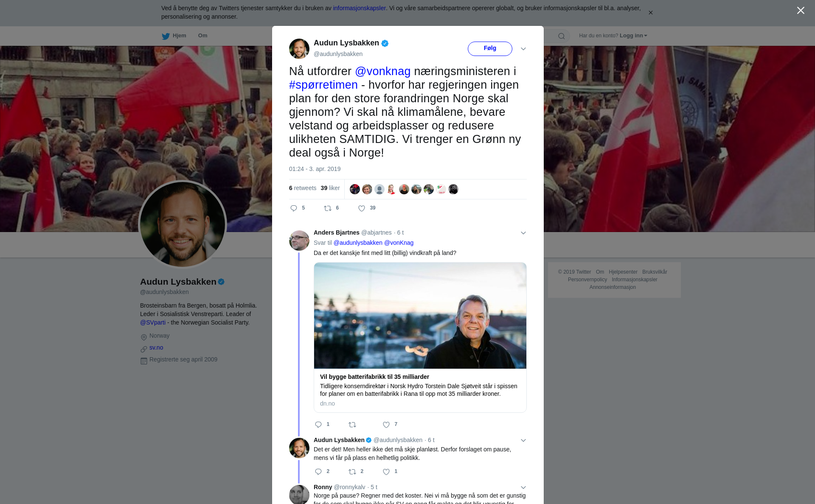
Task: Open the Logg inn dropdown
Action: [633, 36]
